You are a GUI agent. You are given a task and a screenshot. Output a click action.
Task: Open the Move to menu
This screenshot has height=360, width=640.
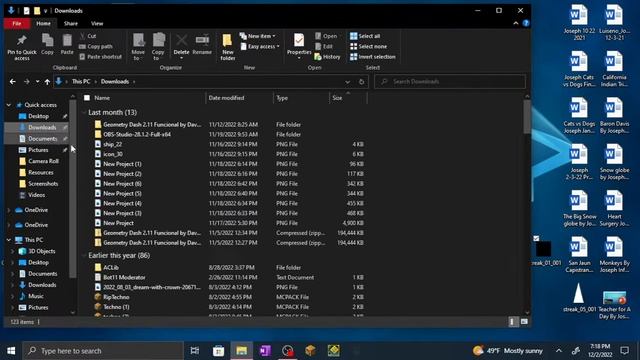pyautogui.click(x=138, y=47)
